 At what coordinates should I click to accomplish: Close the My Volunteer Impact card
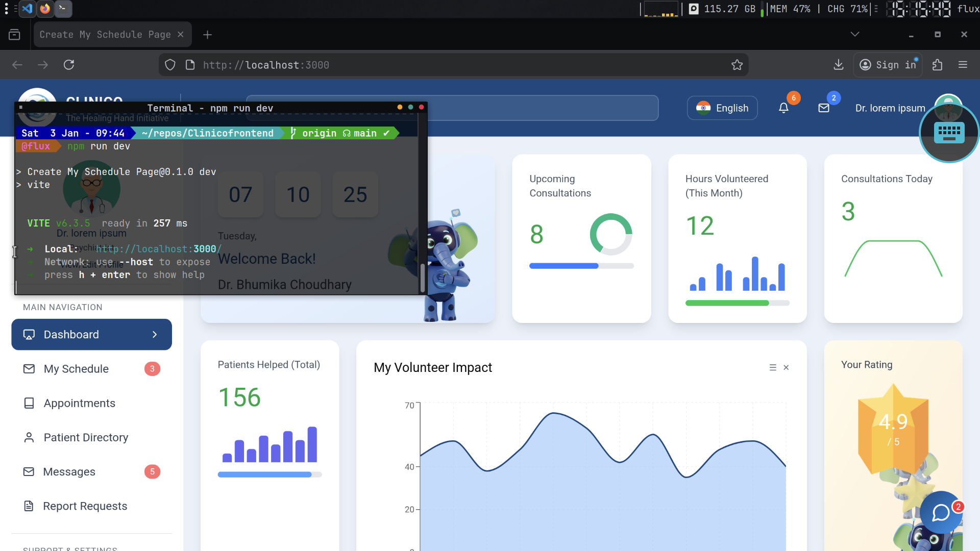coord(786,368)
